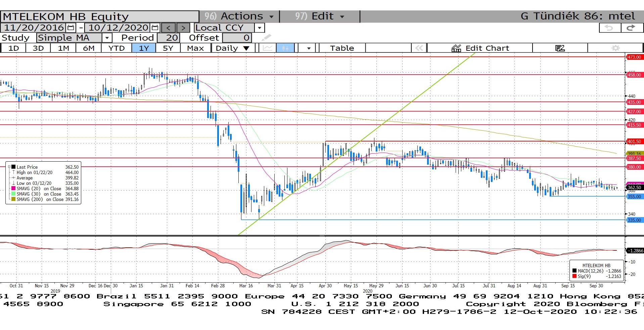Select the Max range tab
Viewport: 644px width, 330px height.
tap(195, 48)
